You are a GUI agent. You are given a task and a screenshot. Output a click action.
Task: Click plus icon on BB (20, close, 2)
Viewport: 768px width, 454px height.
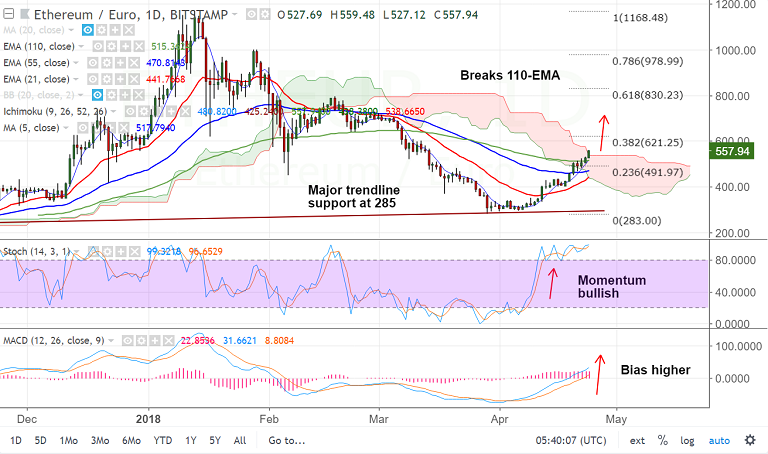point(125,95)
